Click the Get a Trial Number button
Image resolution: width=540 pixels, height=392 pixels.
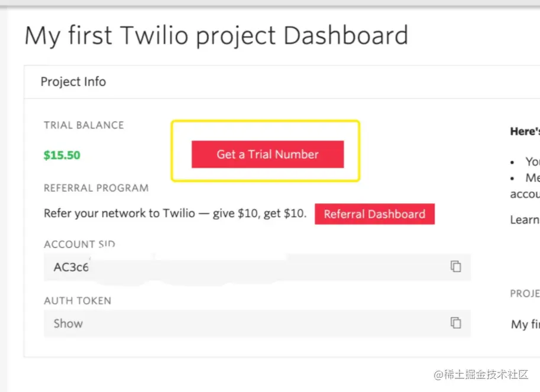pyautogui.click(x=267, y=154)
